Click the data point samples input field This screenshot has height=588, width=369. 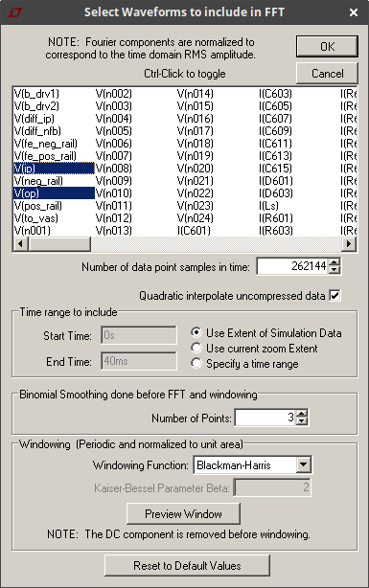click(x=292, y=266)
